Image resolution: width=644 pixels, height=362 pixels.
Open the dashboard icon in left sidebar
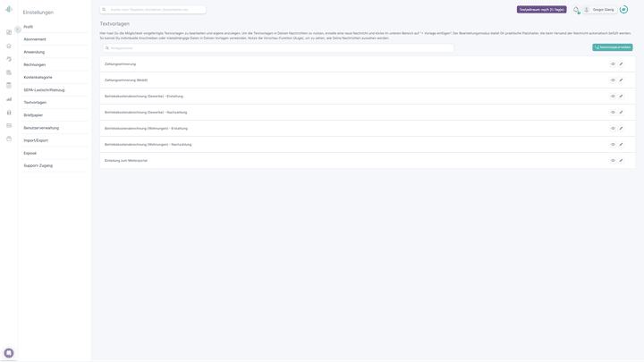coord(9,32)
